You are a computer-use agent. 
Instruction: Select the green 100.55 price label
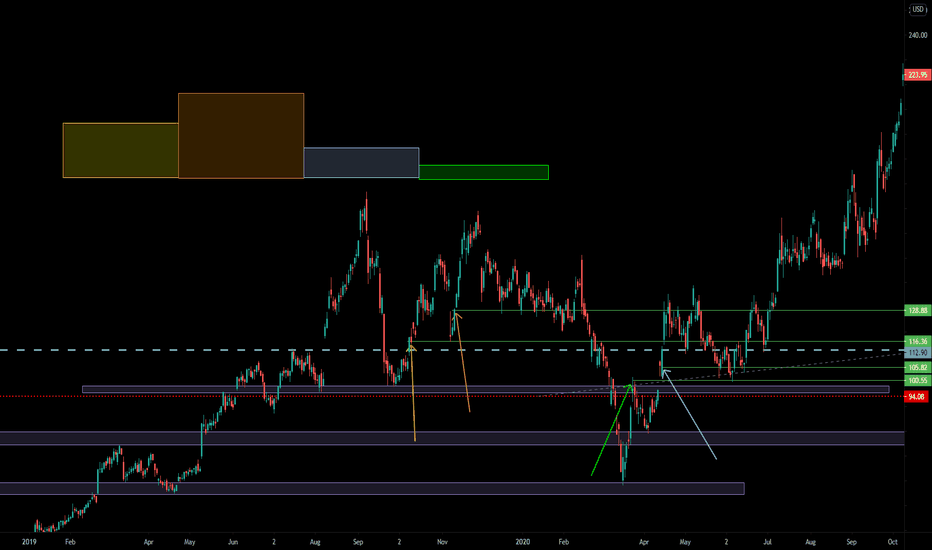click(917, 381)
